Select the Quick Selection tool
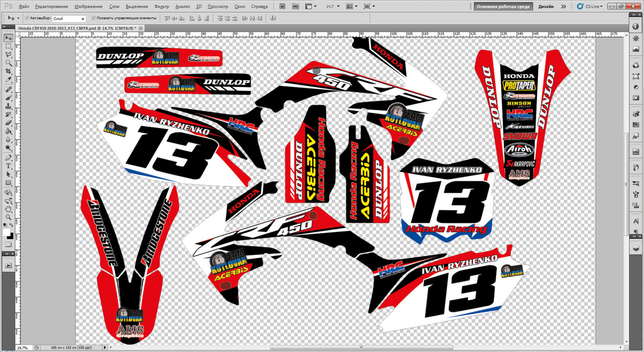The width and height of the screenshot is (644, 352). coord(9,63)
